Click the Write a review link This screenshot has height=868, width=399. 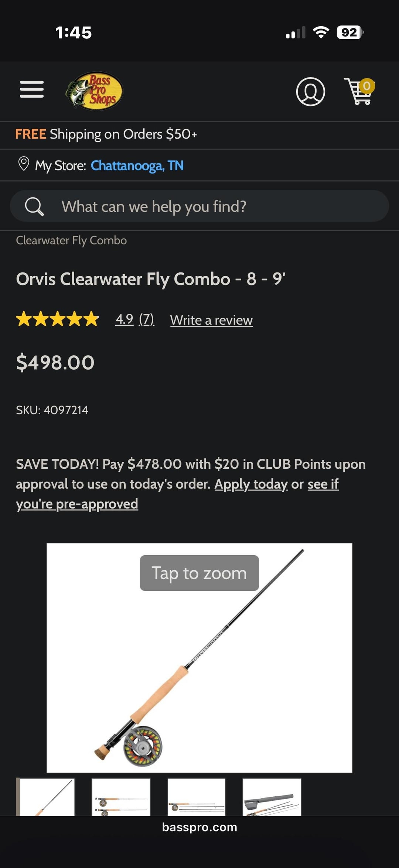point(211,320)
